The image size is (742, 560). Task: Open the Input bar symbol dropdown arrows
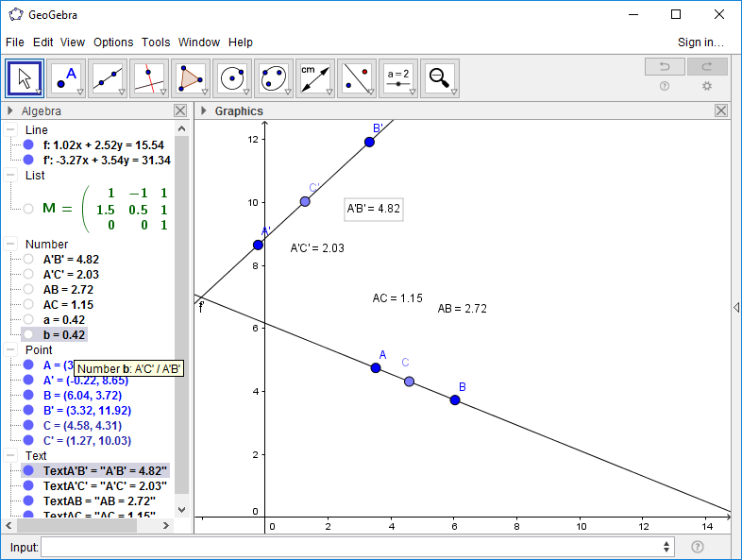pyautogui.click(x=666, y=547)
